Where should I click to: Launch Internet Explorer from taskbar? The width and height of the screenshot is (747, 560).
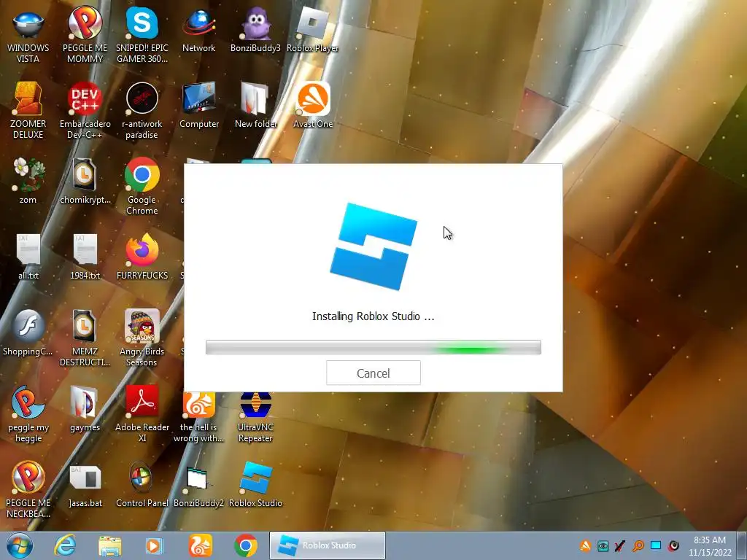64,545
